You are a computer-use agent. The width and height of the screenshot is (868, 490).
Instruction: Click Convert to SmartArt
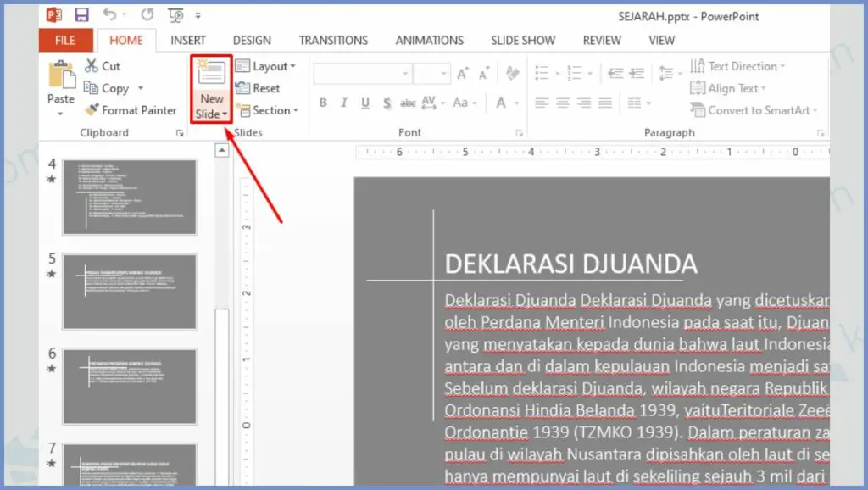[754, 110]
